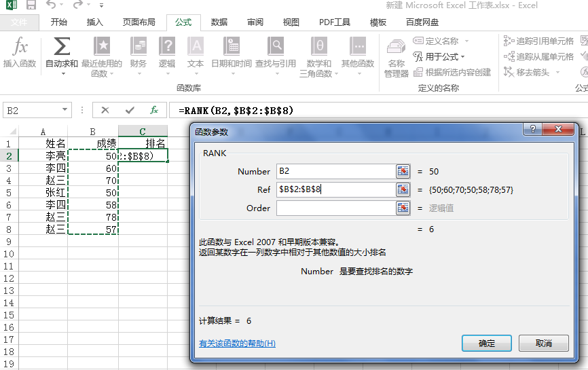This screenshot has height=370, width=588.
Task: Select column A header
Action: pos(43,132)
